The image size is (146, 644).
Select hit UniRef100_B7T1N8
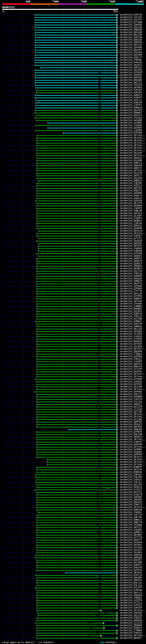(131, 22)
